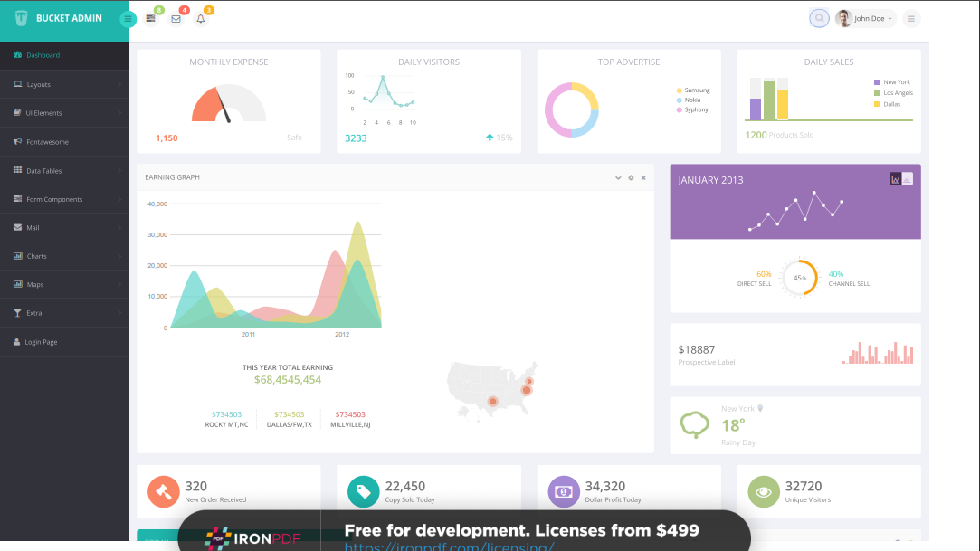Expand the UI Elements sidebar menu

click(65, 113)
